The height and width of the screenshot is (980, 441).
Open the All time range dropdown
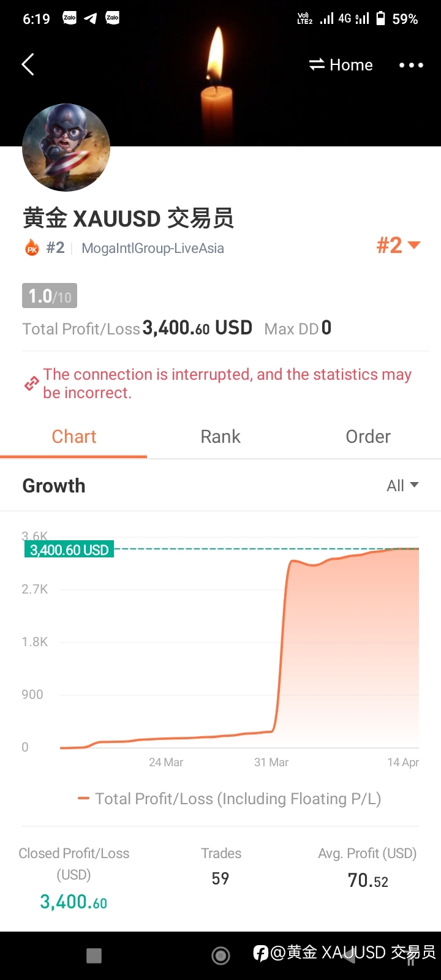403,486
